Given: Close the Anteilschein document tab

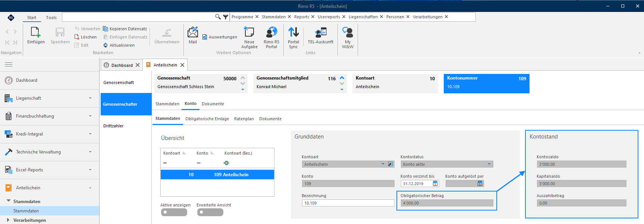Looking at the screenshot, I should click(182, 65).
